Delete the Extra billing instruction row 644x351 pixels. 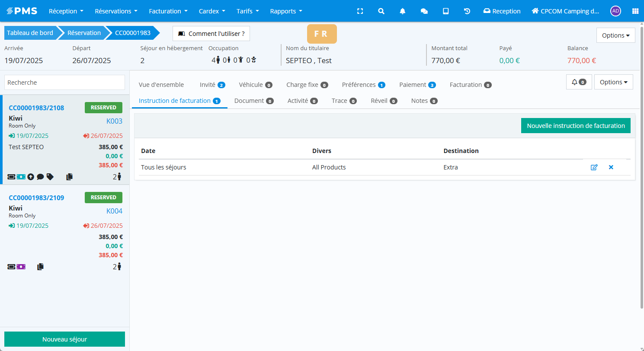611,167
